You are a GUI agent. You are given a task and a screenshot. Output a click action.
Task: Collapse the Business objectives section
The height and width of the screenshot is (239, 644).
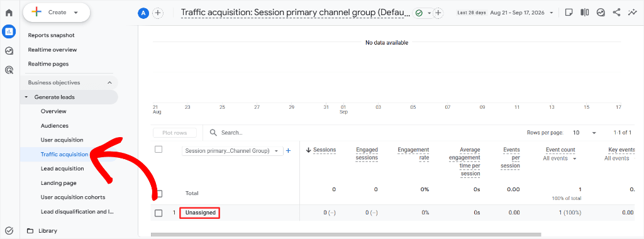pos(109,82)
